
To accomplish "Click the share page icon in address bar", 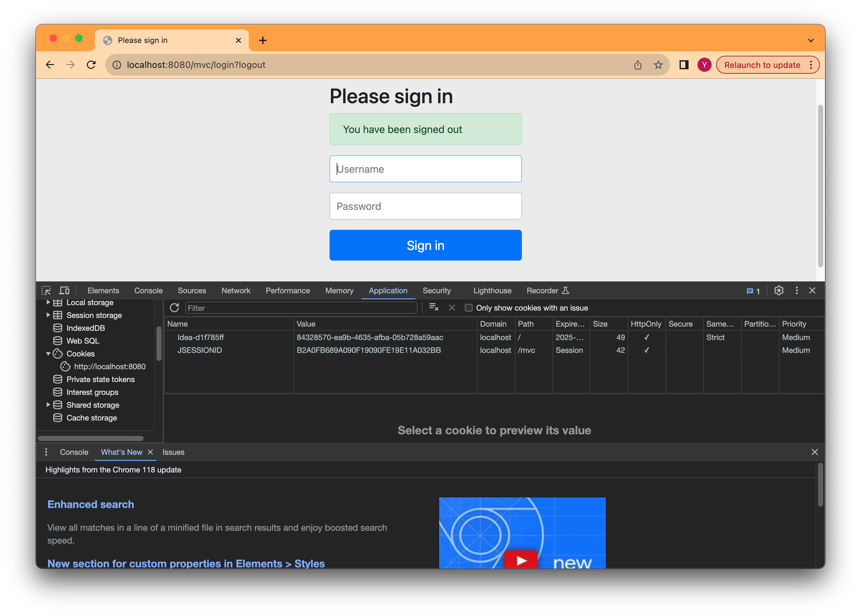I will tap(638, 65).
